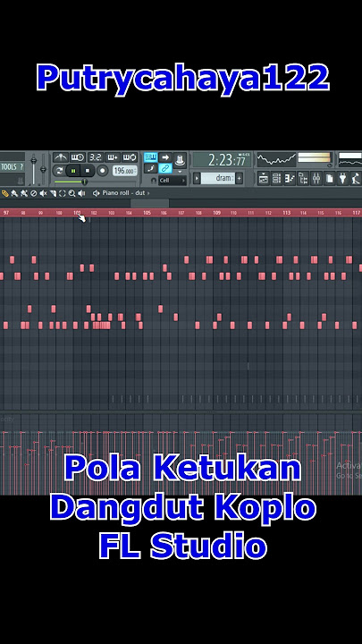Open the Browser window icon
This screenshot has height=644, width=362.
coord(303,178)
